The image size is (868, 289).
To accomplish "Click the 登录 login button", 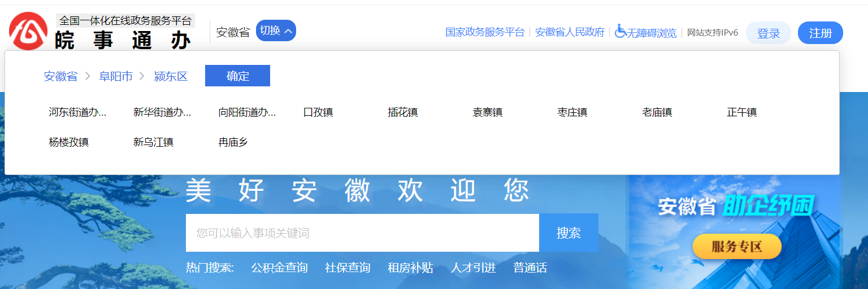I will tap(769, 33).
